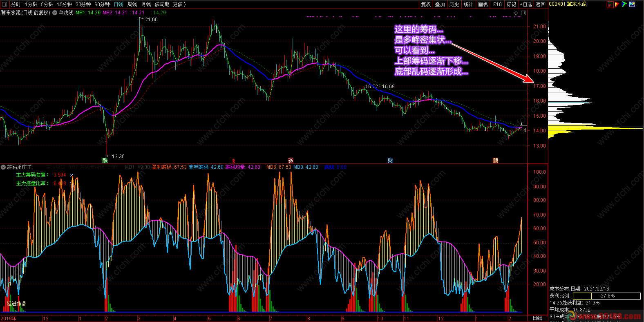The width and height of the screenshot is (644, 322).
Task: Expand 筹码杀庄王 indicator dropdown arrow
Action: point(3,167)
